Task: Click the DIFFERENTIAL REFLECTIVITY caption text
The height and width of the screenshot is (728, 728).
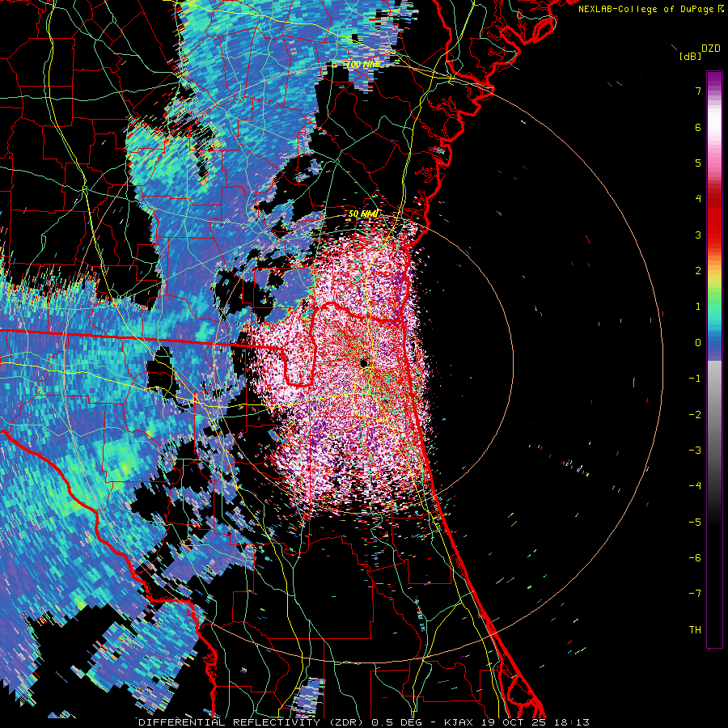Action: point(229,722)
